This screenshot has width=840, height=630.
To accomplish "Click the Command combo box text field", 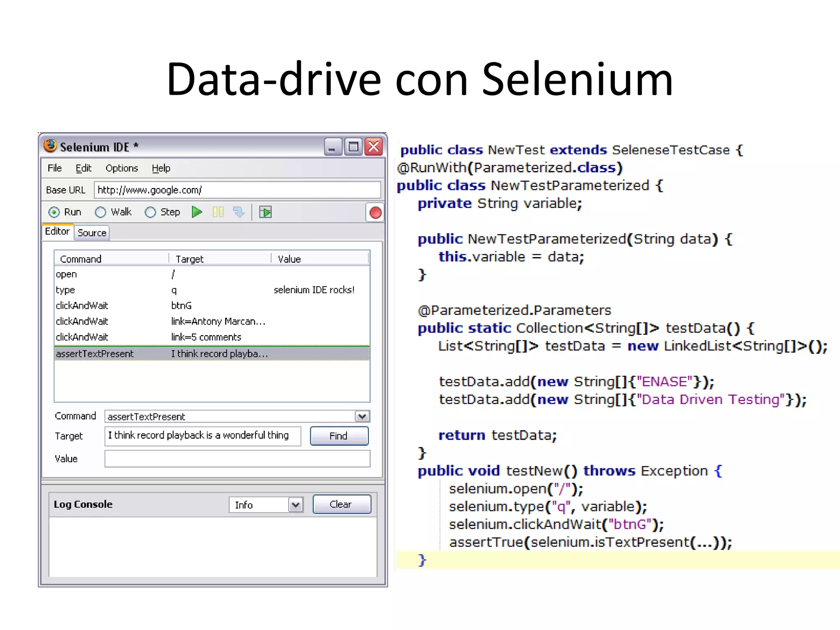I will (230, 416).
